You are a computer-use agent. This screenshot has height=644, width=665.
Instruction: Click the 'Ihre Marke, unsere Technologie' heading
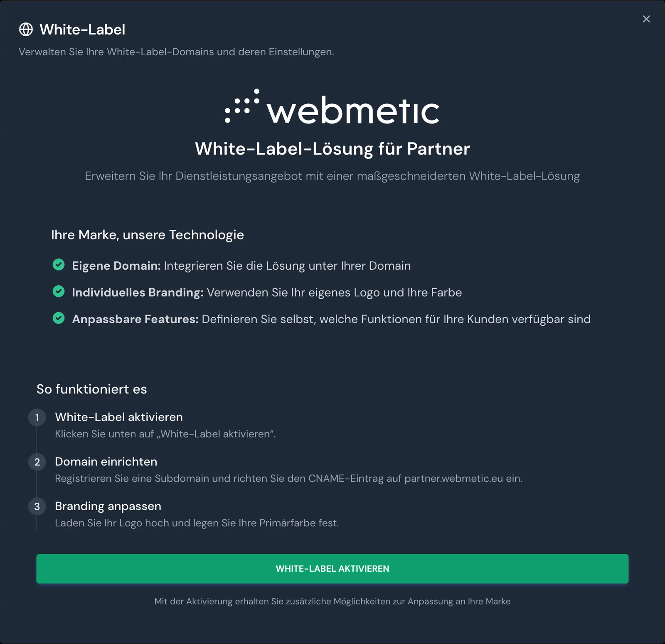click(148, 235)
